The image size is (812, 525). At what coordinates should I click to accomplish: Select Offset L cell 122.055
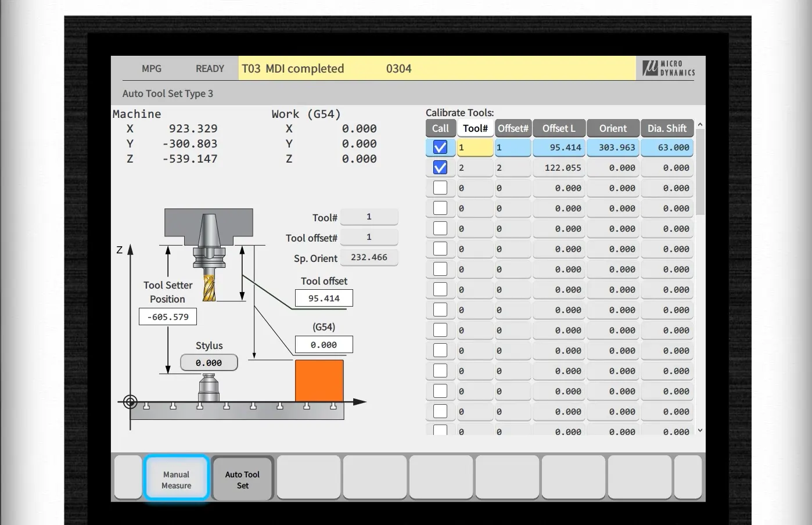(559, 168)
